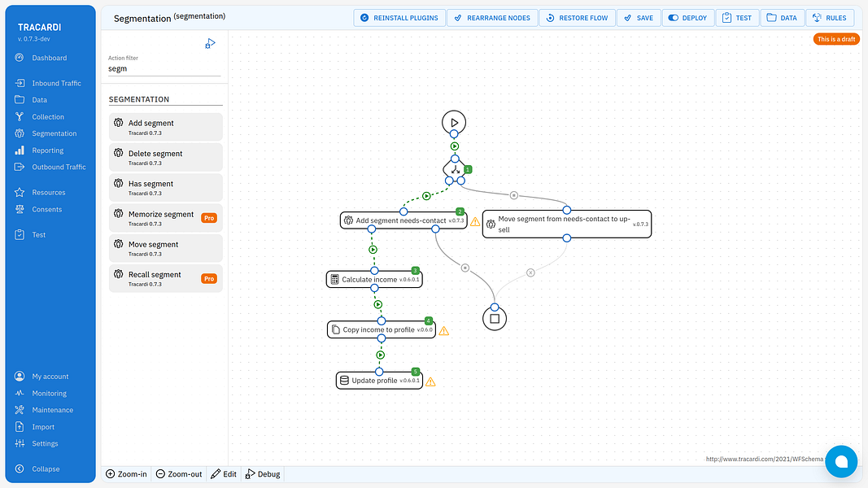This screenshot has height=488, width=868.
Task: Switch to Debug mode
Action: 263,474
